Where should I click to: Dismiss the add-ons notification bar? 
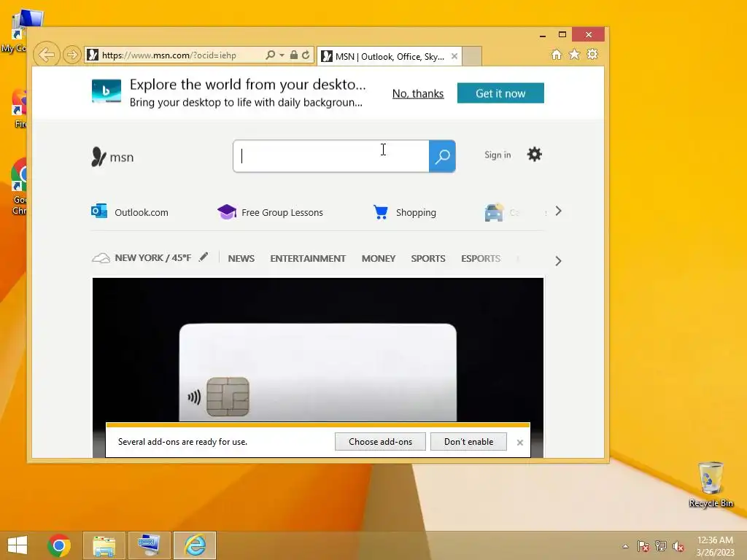point(519,443)
